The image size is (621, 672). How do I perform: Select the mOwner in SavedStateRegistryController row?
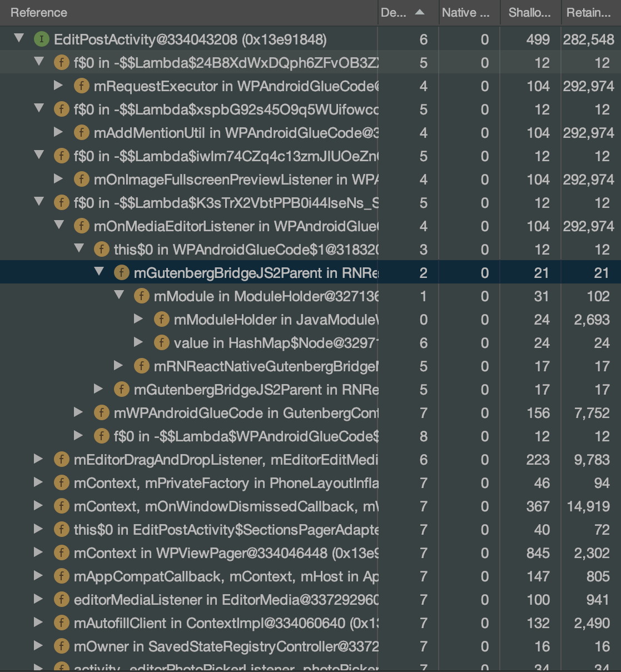coord(310,646)
